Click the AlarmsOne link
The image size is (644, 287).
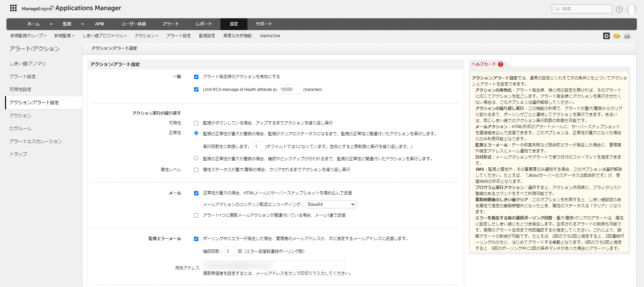pyautogui.click(x=270, y=36)
